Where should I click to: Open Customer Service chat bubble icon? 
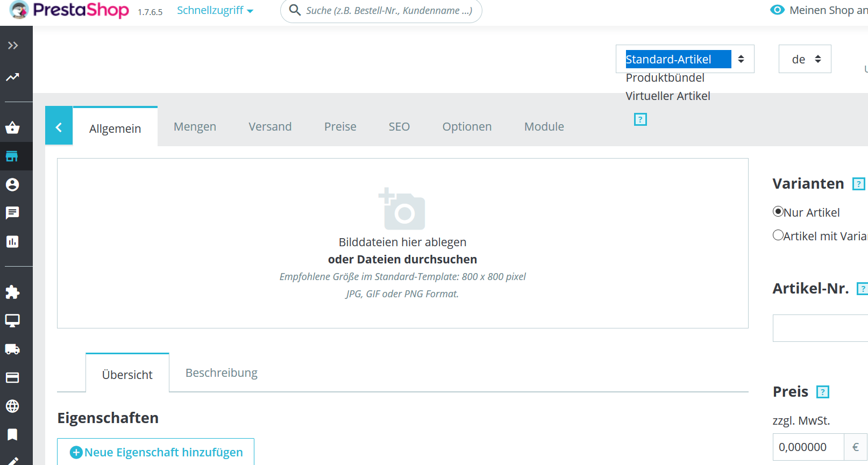(12, 213)
